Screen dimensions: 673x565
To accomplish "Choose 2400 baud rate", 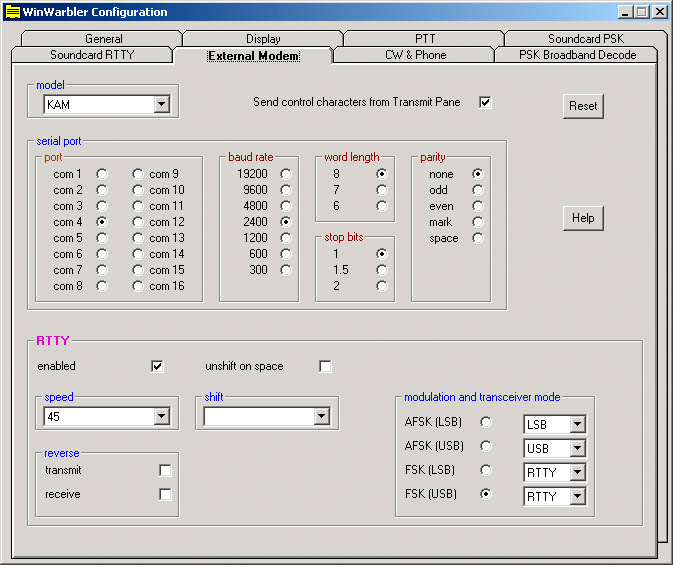I will click(x=286, y=222).
